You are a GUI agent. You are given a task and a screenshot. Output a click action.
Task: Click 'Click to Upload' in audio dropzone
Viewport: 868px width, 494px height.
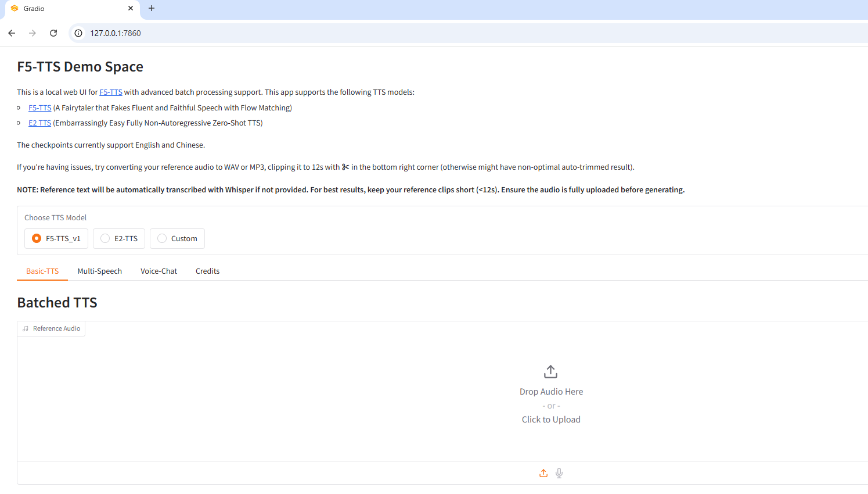click(x=551, y=420)
